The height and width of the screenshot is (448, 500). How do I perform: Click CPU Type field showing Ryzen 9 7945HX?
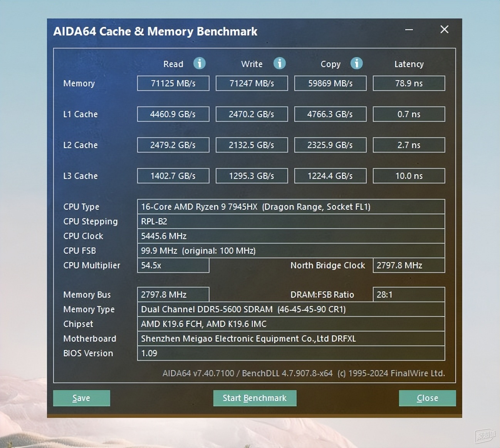291,207
